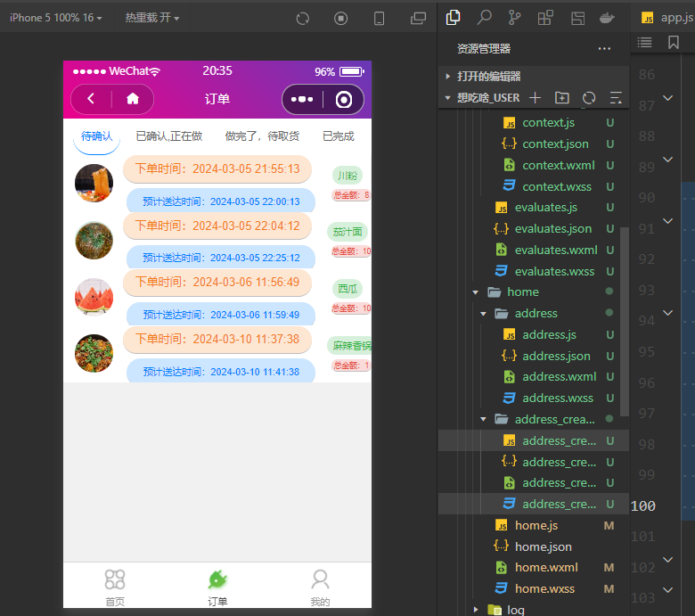
Task: Open the editor layout panel icon
Action: [x=577, y=18]
